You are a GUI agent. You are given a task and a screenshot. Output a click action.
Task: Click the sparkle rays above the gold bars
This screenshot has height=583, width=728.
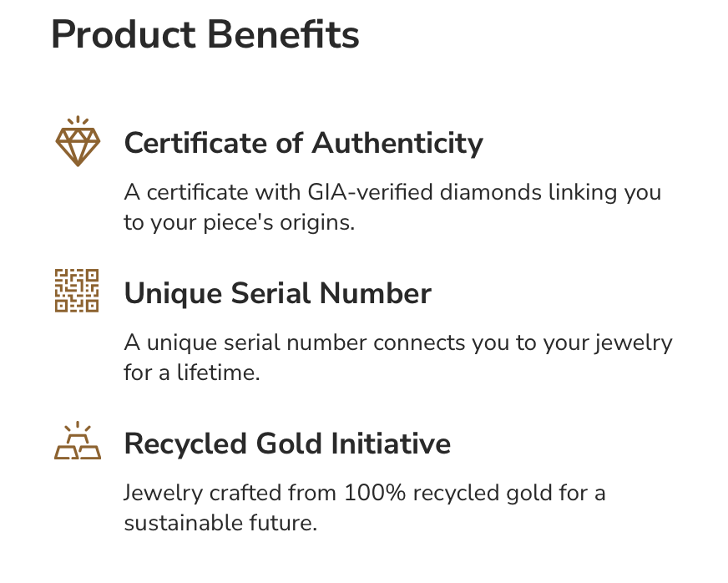78,427
